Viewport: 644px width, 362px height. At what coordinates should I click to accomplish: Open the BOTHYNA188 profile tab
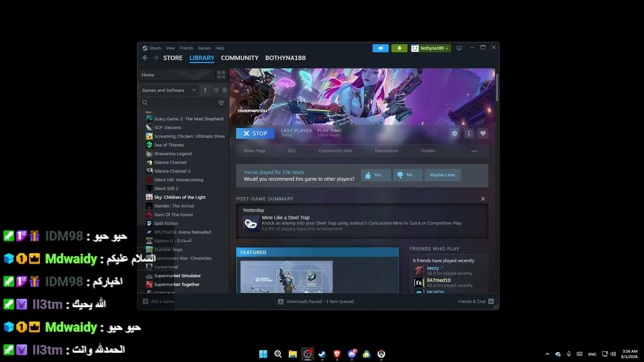pyautogui.click(x=285, y=58)
